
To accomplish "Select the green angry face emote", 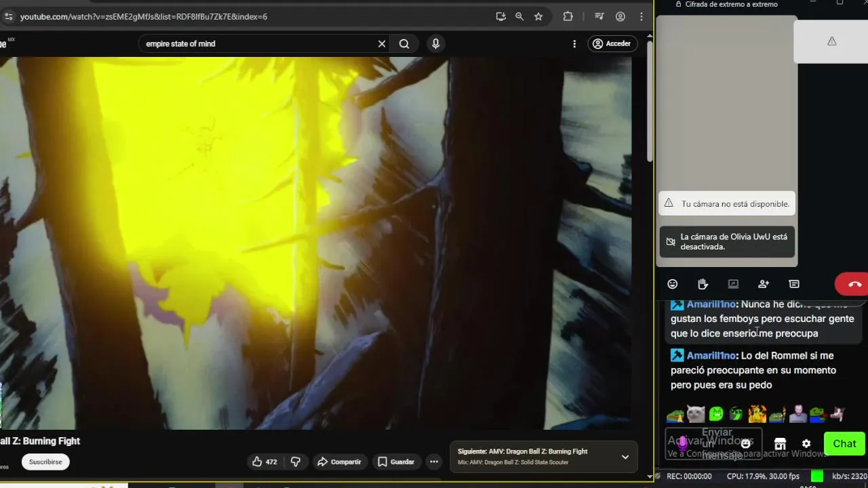I will point(716,413).
